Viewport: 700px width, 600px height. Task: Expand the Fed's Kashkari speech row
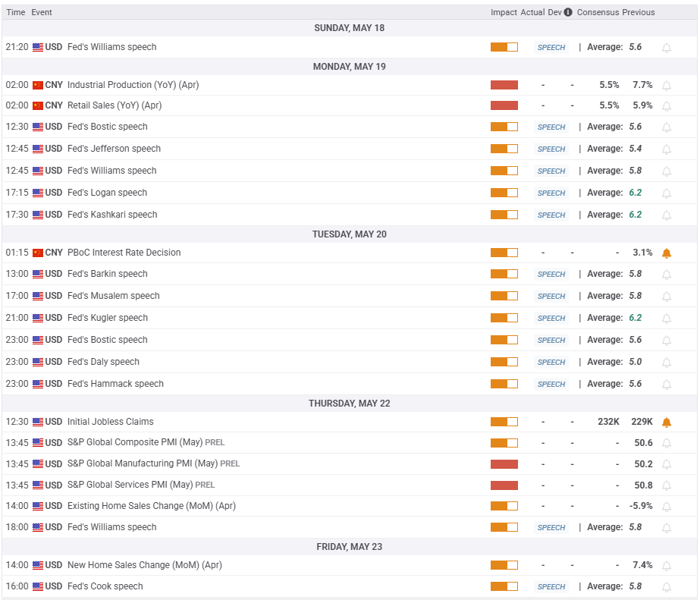pyautogui.click(x=350, y=215)
